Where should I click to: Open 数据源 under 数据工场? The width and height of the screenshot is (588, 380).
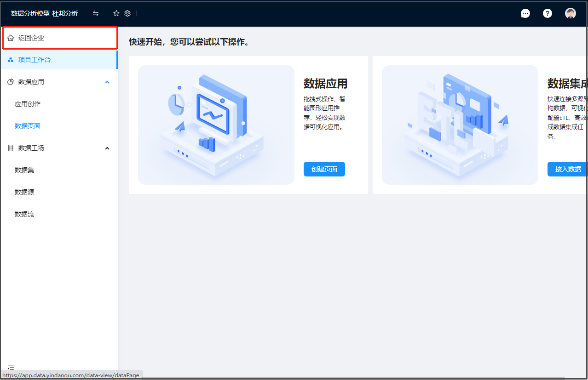pyautogui.click(x=24, y=192)
